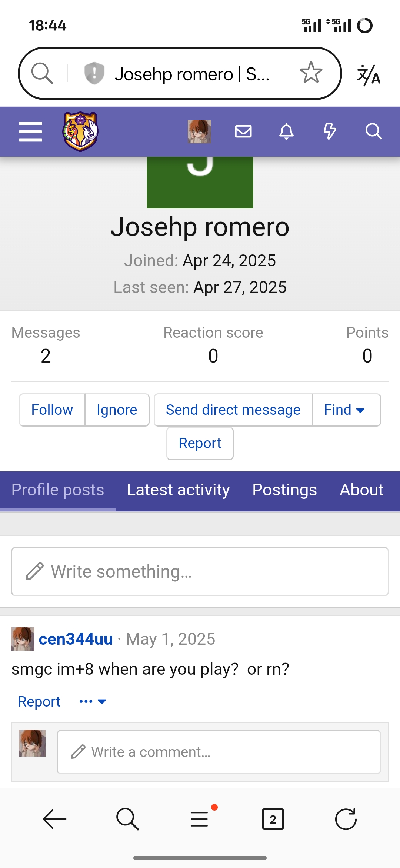Switch to the Postings tab
400x868 pixels.
pyautogui.click(x=284, y=490)
